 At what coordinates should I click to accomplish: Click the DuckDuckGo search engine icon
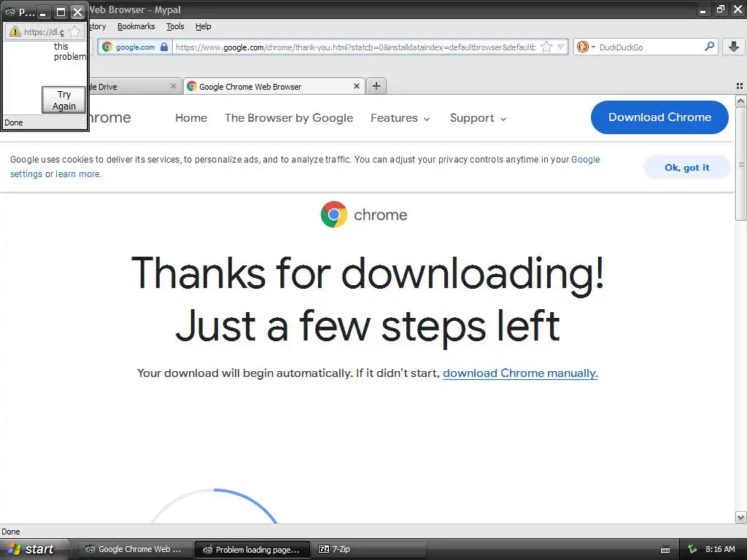[582, 47]
